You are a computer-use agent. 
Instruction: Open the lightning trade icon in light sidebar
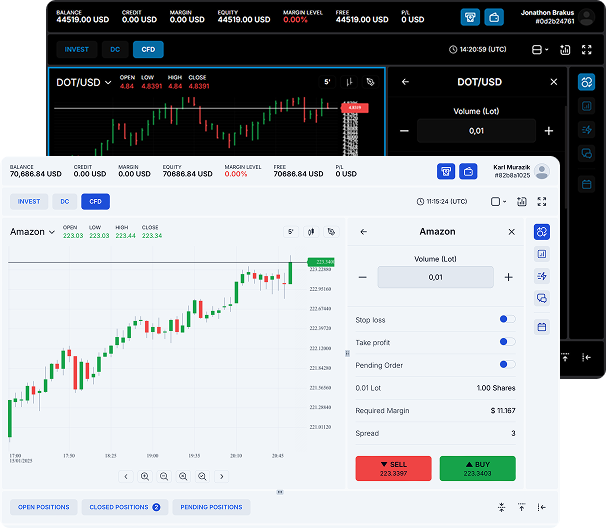[x=542, y=276]
